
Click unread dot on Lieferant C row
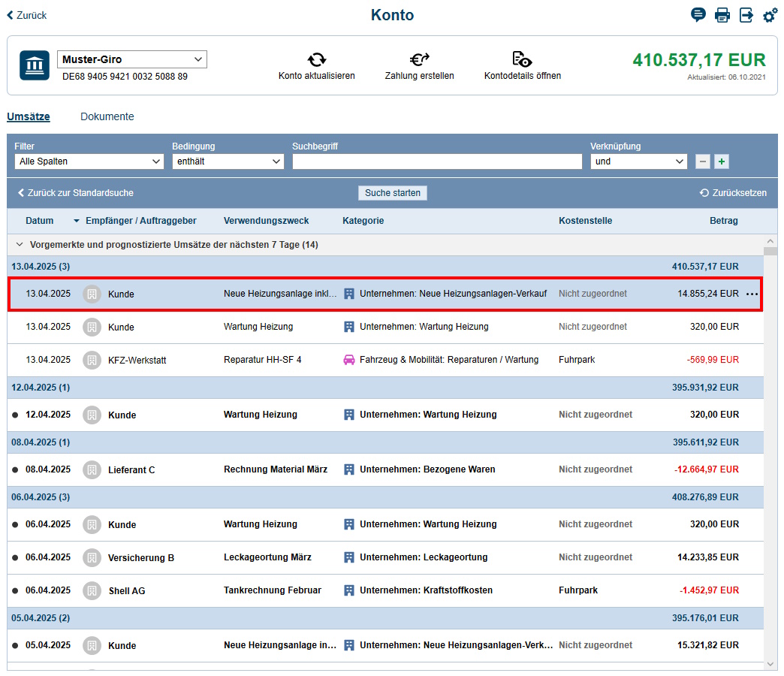15,469
